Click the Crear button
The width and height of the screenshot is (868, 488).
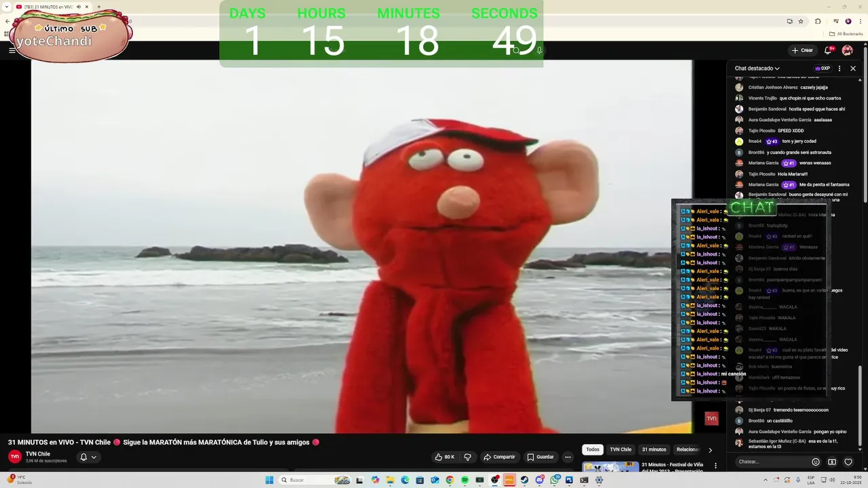pos(802,50)
